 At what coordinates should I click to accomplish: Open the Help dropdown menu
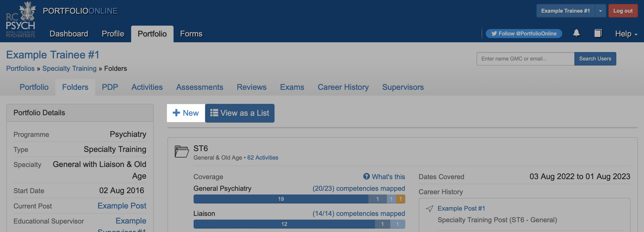click(626, 34)
